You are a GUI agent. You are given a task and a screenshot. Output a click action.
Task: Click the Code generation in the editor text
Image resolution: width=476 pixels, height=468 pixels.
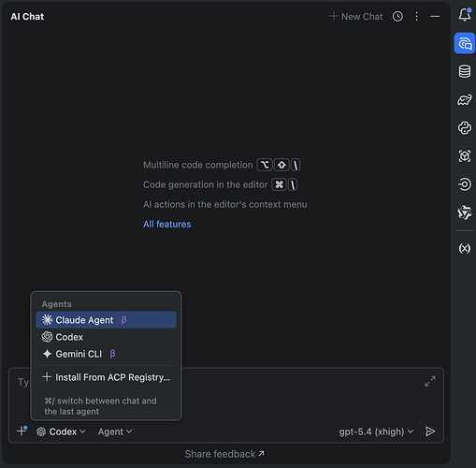click(206, 184)
